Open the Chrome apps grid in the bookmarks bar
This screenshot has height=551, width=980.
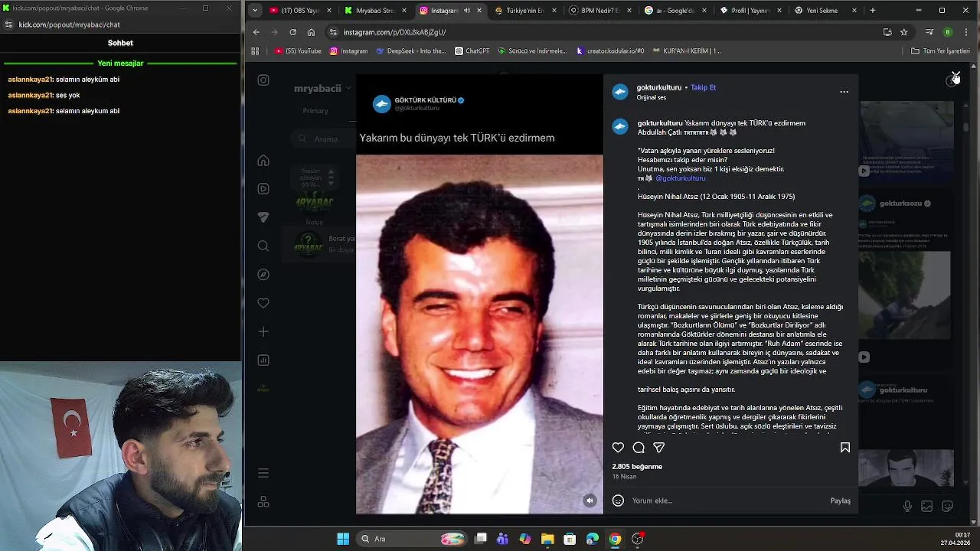point(255,51)
